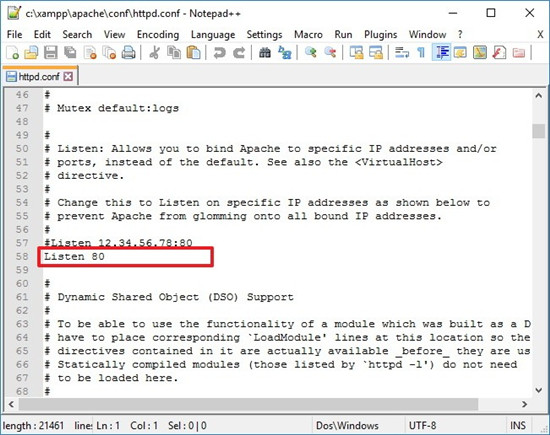Open the Plugins menu
Screen dimensions: 550x435
click(381, 34)
